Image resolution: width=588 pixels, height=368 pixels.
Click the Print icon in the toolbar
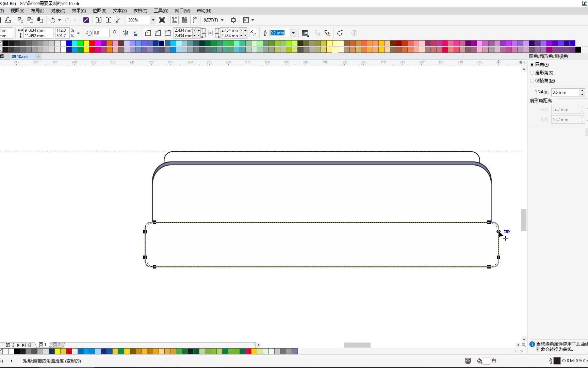7,20
